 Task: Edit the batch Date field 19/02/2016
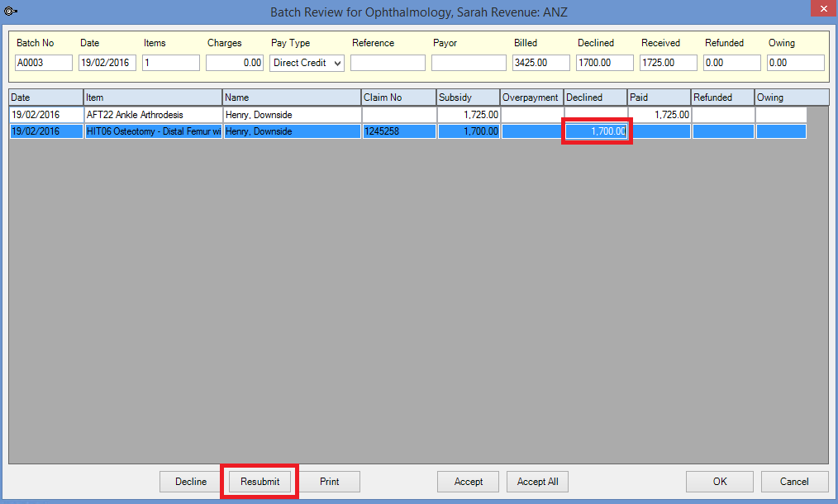(x=107, y=63)
